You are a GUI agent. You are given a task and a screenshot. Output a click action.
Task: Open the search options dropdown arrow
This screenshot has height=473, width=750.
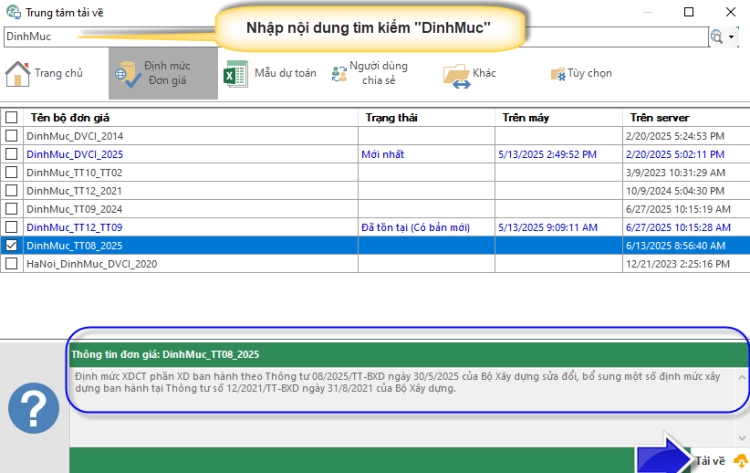point(731,37)
